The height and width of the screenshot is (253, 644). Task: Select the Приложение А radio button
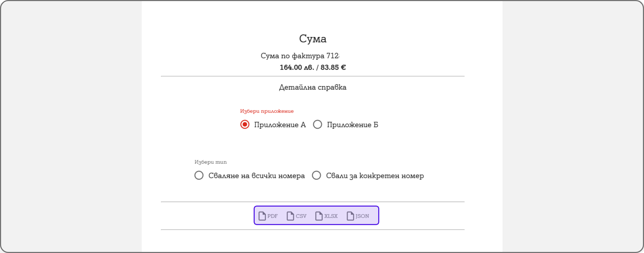point(245,124)
